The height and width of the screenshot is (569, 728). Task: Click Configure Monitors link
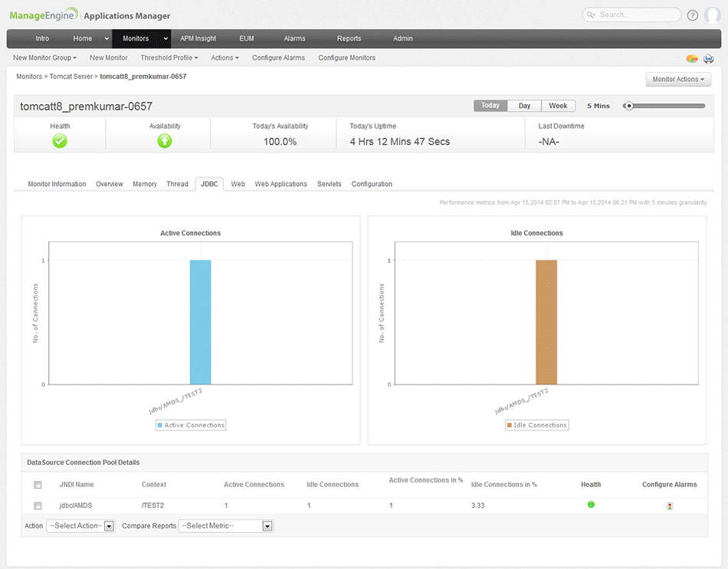coord(347,57)
